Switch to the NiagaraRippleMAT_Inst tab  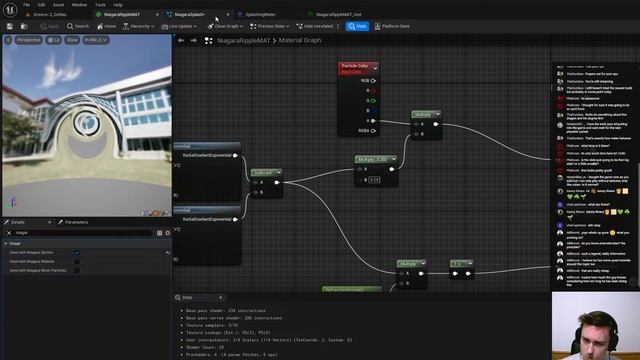pyautogui.click(x=338, y=14)
